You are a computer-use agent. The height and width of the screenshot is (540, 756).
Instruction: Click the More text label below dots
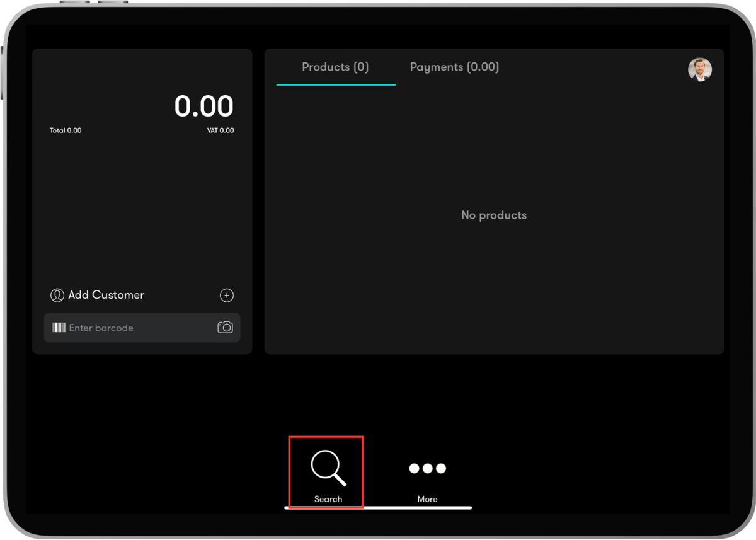click(427, 499)
